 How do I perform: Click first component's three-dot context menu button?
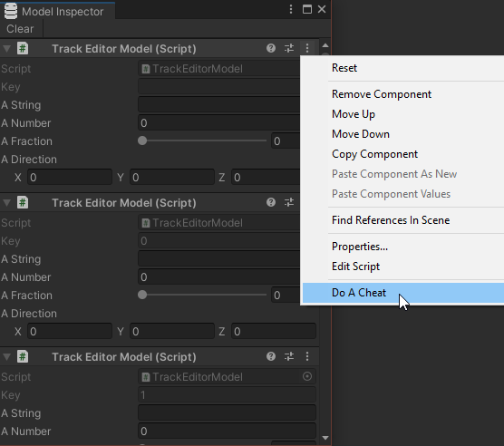coord(307,48)
